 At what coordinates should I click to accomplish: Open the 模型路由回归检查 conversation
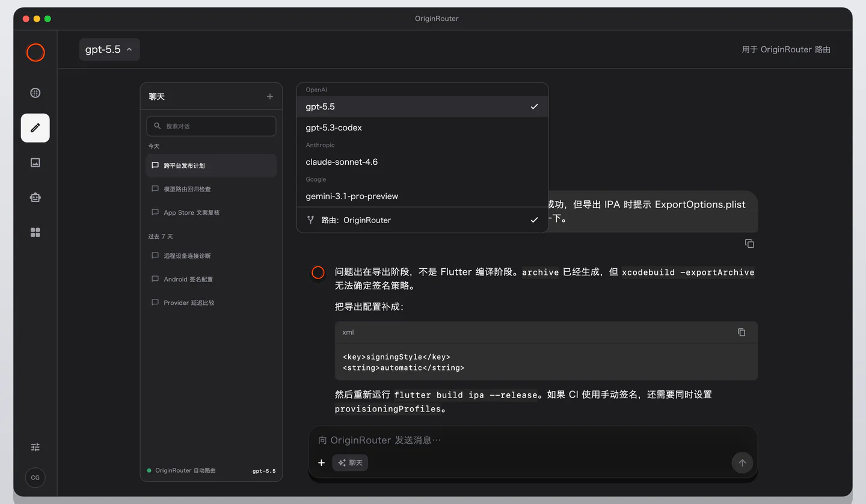tap(211, 189)
